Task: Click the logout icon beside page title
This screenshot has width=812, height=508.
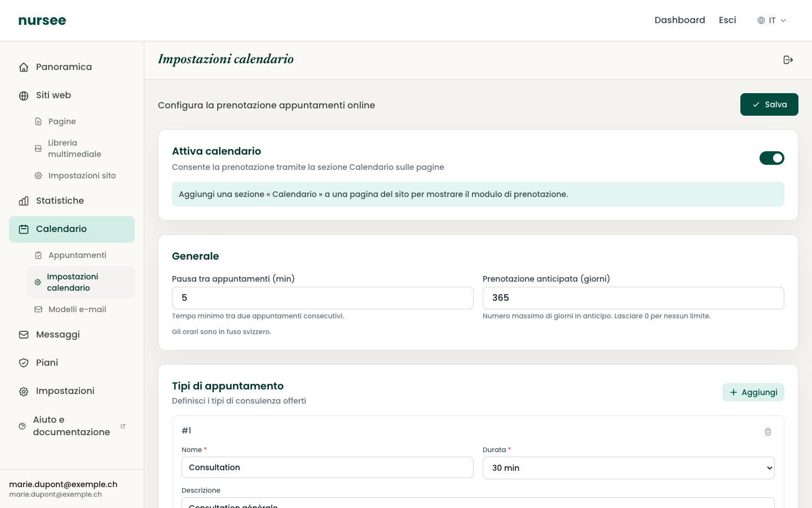Action: click(788, 60)
